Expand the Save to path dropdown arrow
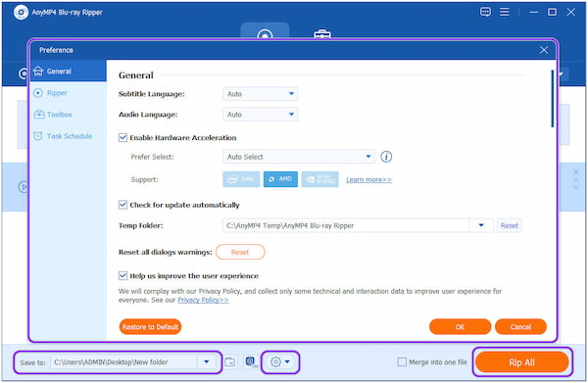Image resolution: width=588 pixels, height=383 pixels. [206, 362]
